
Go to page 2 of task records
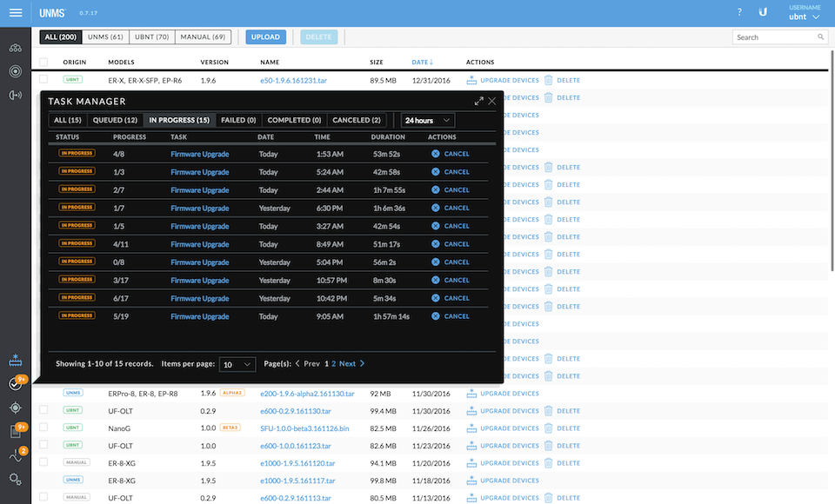click(334, 363)
